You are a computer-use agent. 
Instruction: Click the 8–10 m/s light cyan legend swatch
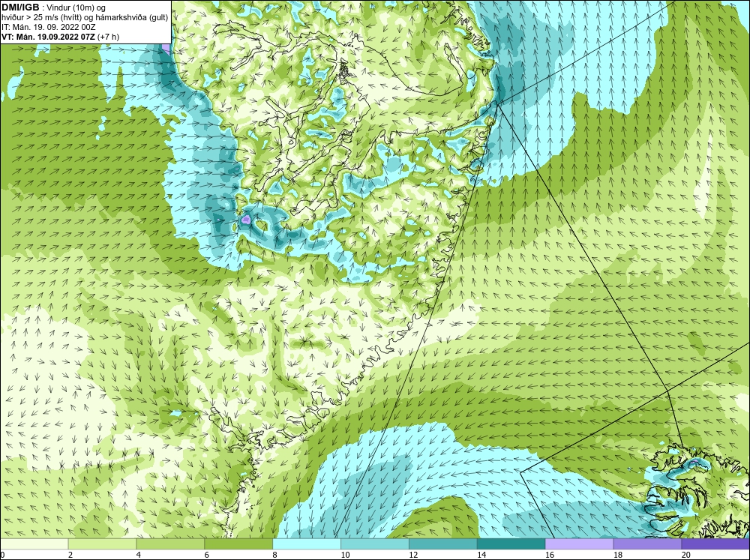point(307,544)
